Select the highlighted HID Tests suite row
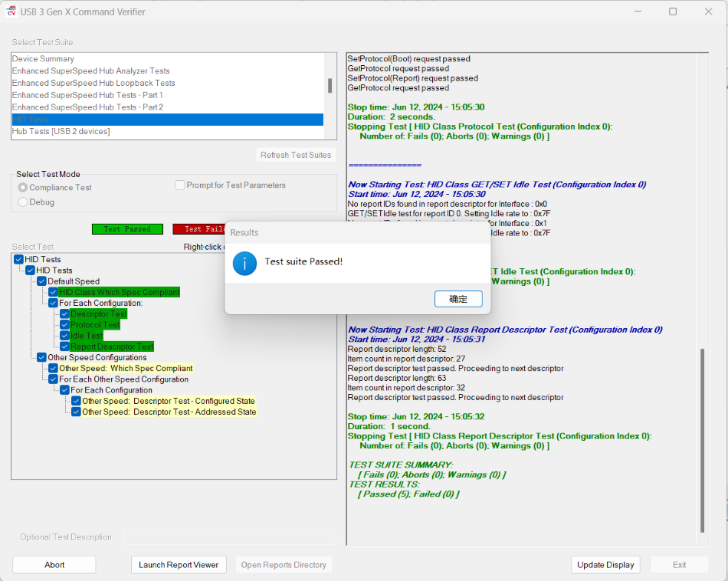Viewport: 728px width, 581px height. (x=167, y=120)
